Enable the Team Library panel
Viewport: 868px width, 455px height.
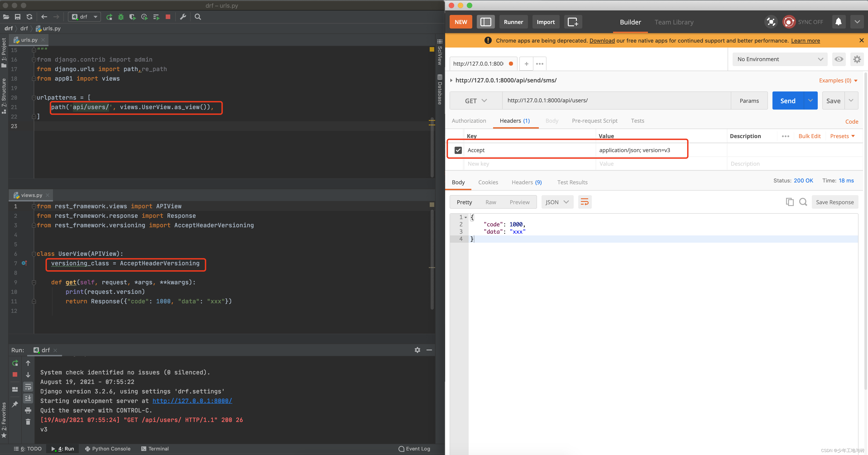(674, 22)
